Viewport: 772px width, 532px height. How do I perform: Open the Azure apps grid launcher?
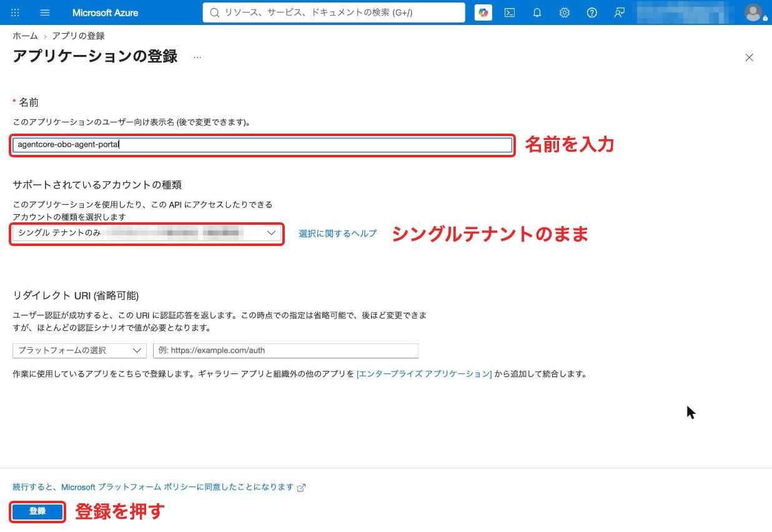pos(16,12)
